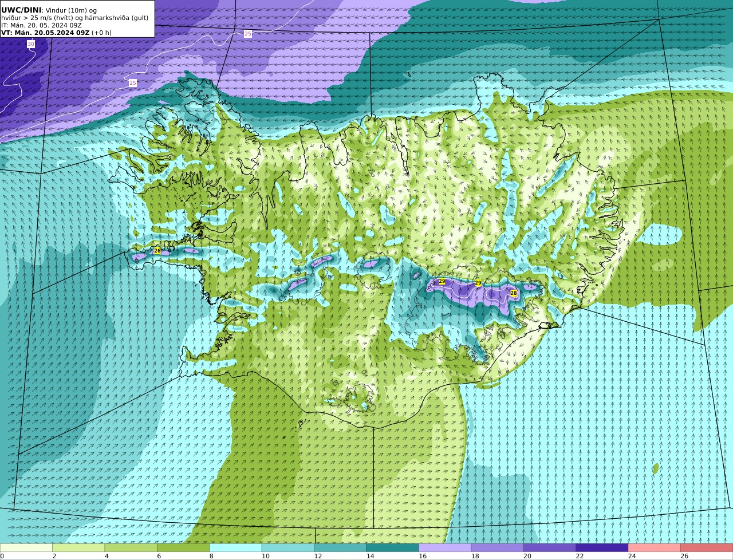This screenshot has width=733, height=560.
Task: Click the white "30" gust contour label
Action: click(31, 44)
